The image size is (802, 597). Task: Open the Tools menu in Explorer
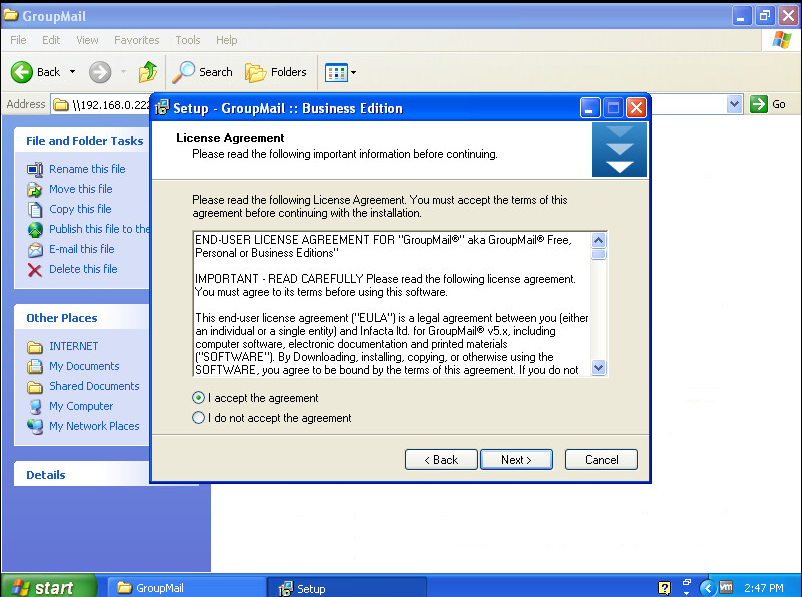click(188, 40)
